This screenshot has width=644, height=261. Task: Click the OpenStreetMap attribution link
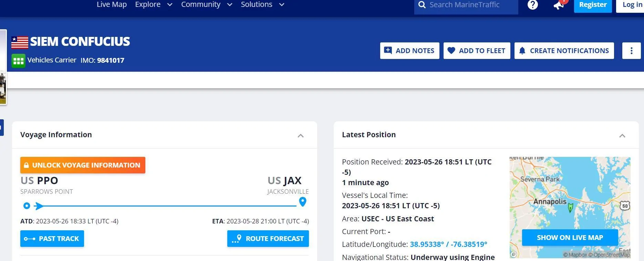610,255
